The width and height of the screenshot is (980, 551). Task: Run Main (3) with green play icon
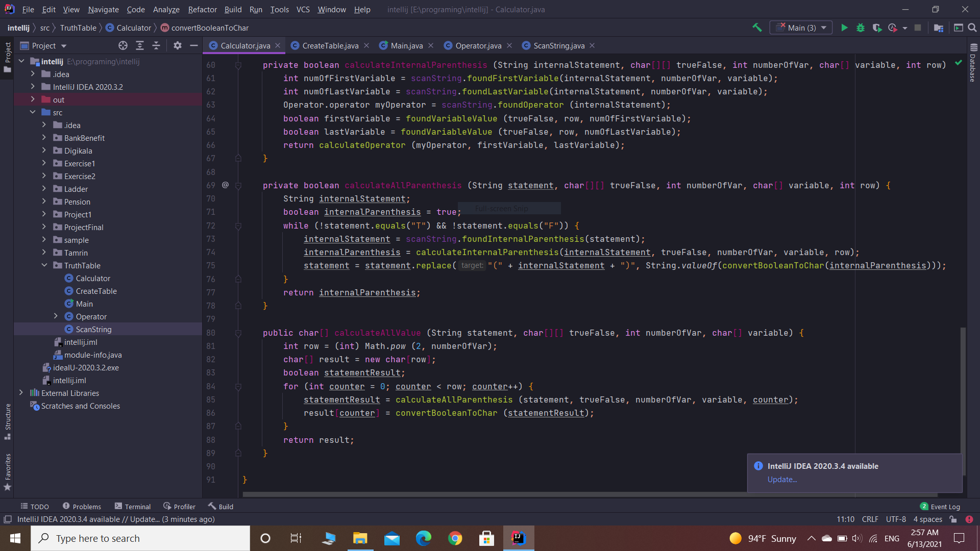click(x=844, y=28)
